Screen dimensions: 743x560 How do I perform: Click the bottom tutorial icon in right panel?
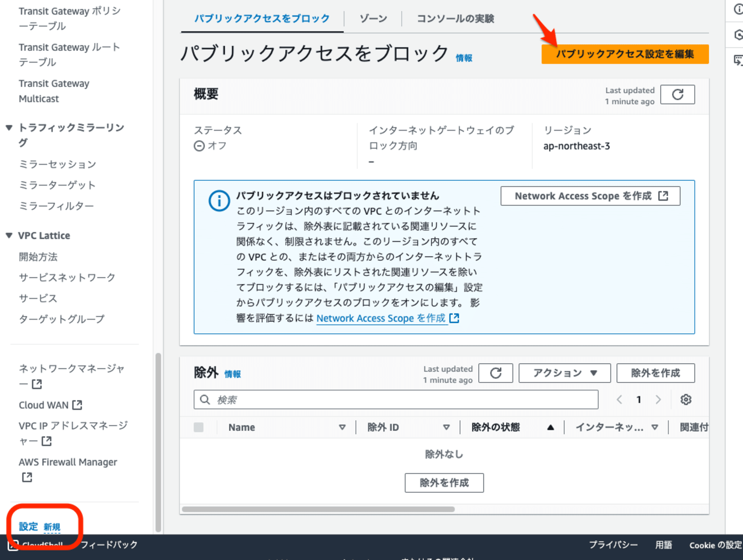[739, 60]
